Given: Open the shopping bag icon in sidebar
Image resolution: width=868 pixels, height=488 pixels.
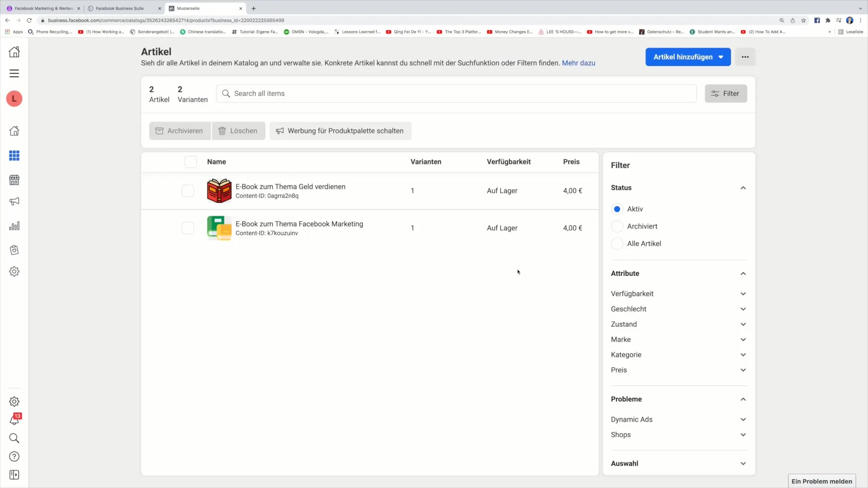Looking at the screenshot, I should click(14, 250).
